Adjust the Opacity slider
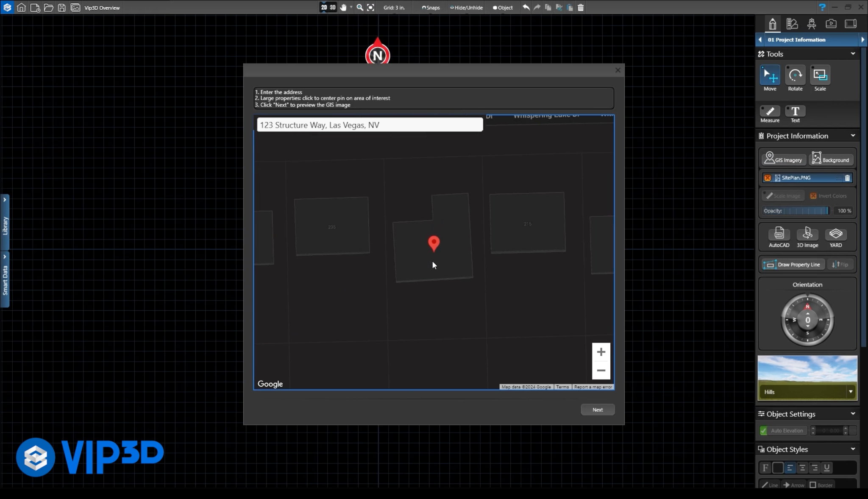This screenshot has width=868, height=499. 806,211
